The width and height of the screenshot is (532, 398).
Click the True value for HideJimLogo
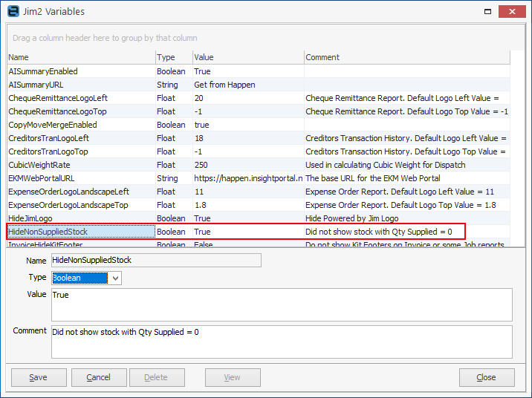coord(248,218)
